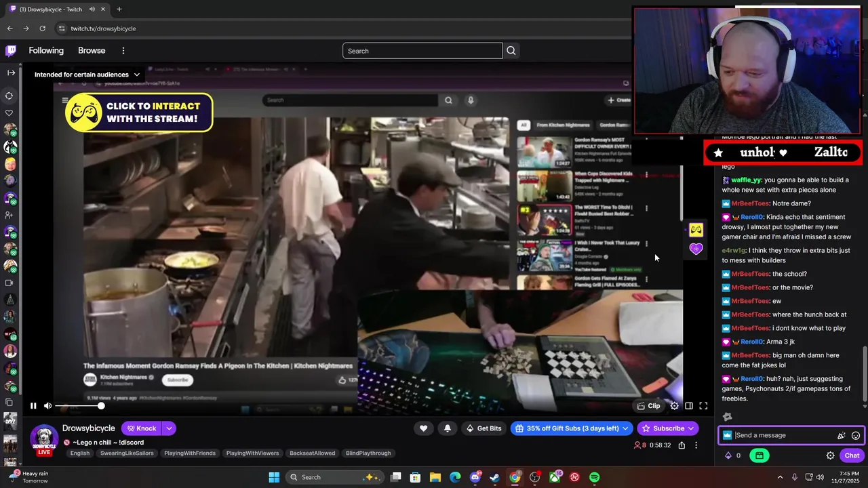Open the three-dot menu beside Browse
Image resolution: width=868 pixels, height=488 pixels.
(123, 51)
